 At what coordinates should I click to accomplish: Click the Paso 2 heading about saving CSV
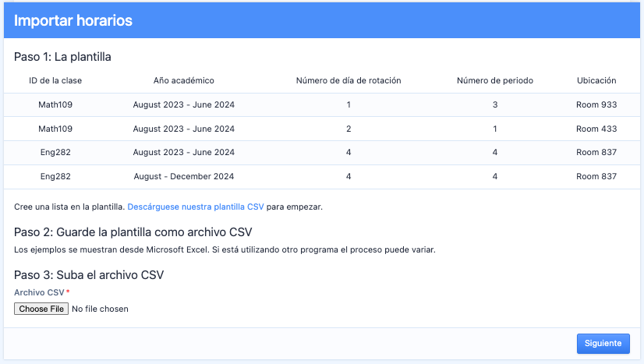(133, 232)
